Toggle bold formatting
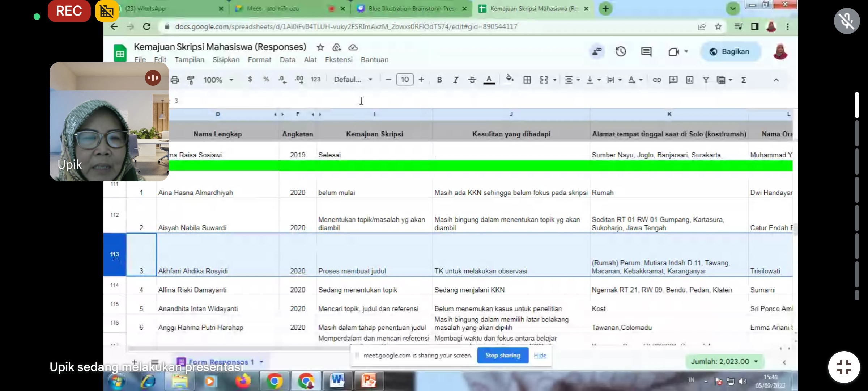This screenshot has width=868, height=391. pyautogui.click(x=439, y=80)
